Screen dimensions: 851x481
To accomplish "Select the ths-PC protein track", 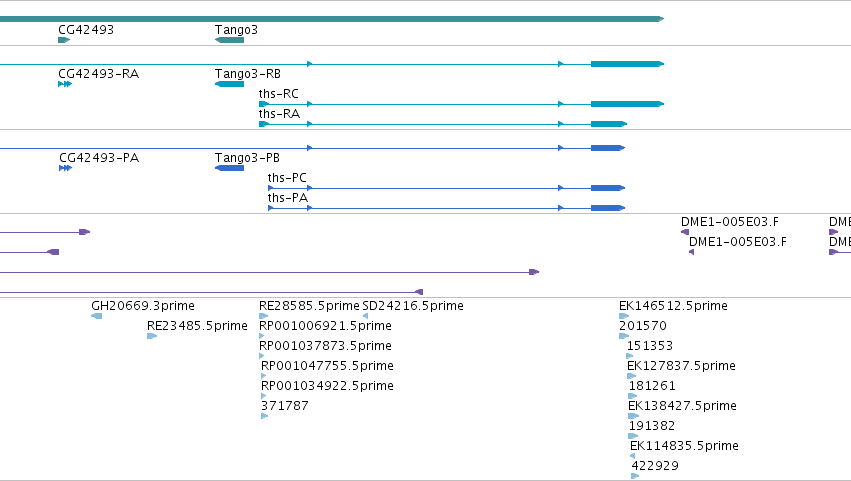I will [446, 188].
